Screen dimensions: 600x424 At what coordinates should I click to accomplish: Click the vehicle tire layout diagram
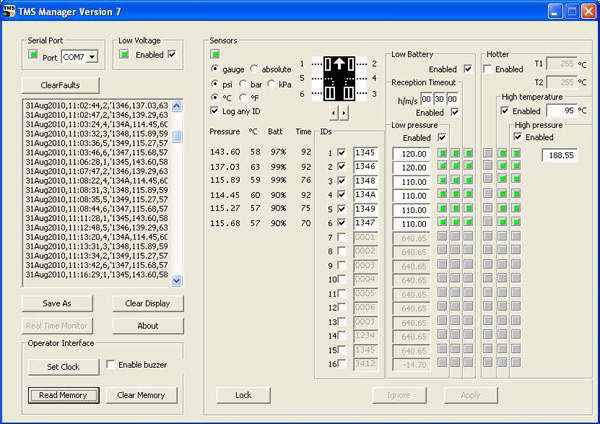(x=339, y=79)
